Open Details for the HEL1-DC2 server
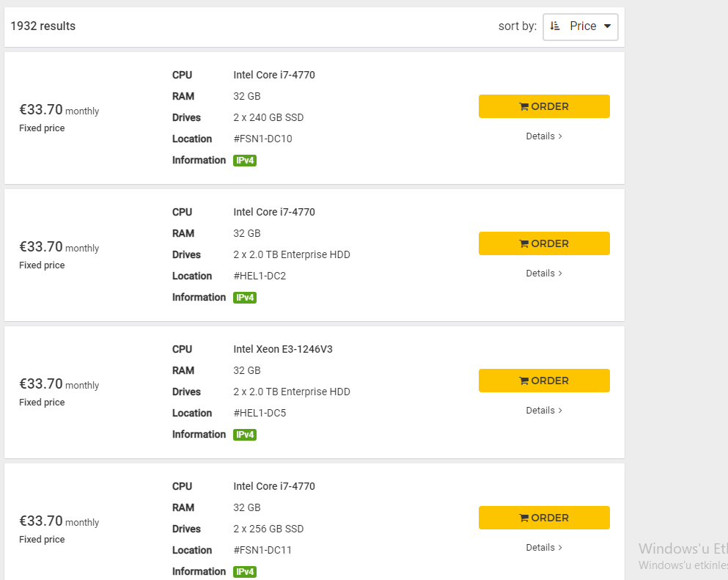This screenshot has width=728, height=580. click(544, 273)
